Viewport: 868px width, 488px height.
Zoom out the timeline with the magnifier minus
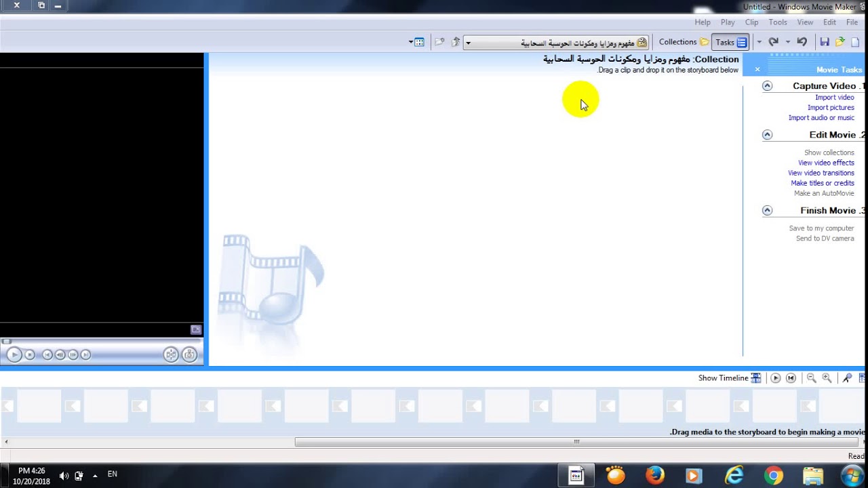(x=811, y=378)
